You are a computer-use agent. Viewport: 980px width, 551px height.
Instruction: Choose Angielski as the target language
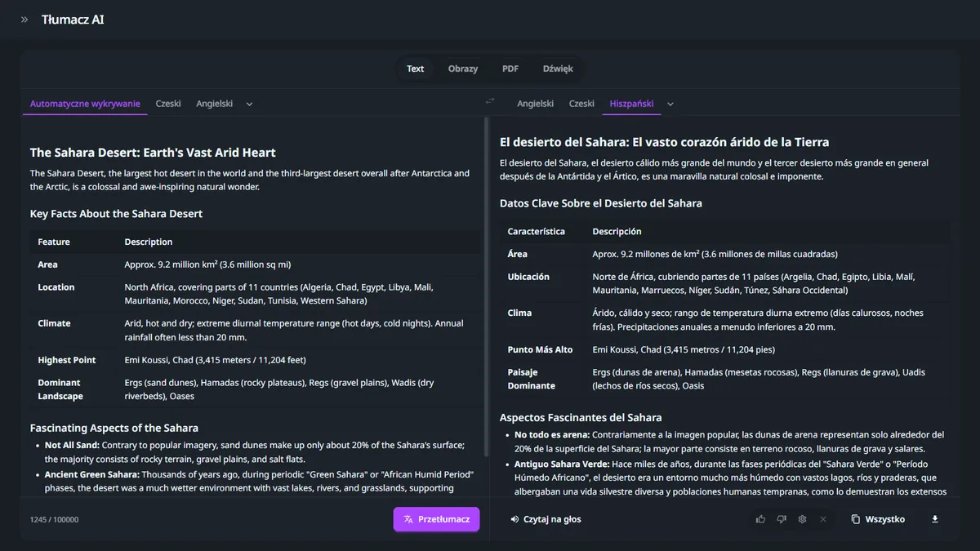pyautogui.click(x=535, y=104)
